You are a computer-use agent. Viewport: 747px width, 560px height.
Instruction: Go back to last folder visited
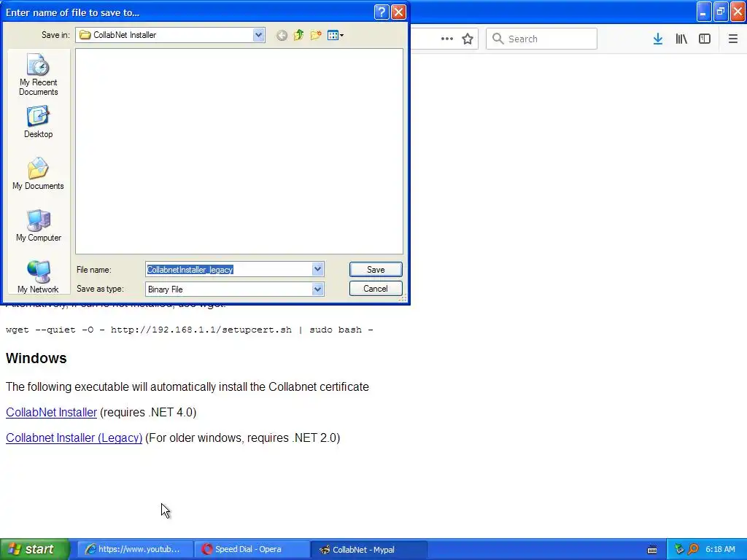282,35
